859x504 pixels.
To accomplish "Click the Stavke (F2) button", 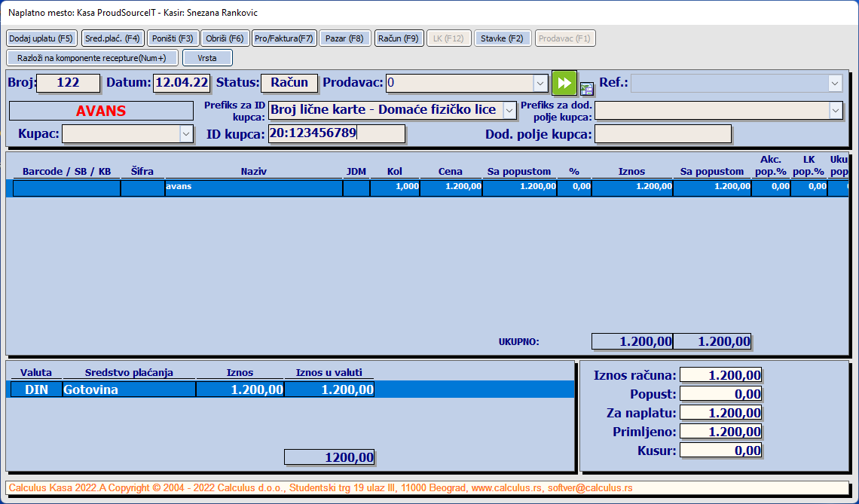I will (x=502, y=38).
